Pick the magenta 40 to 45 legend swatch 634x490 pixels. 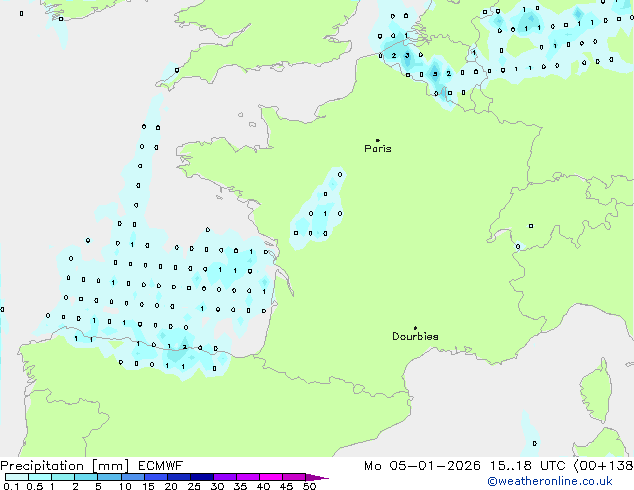pos(271,477)
